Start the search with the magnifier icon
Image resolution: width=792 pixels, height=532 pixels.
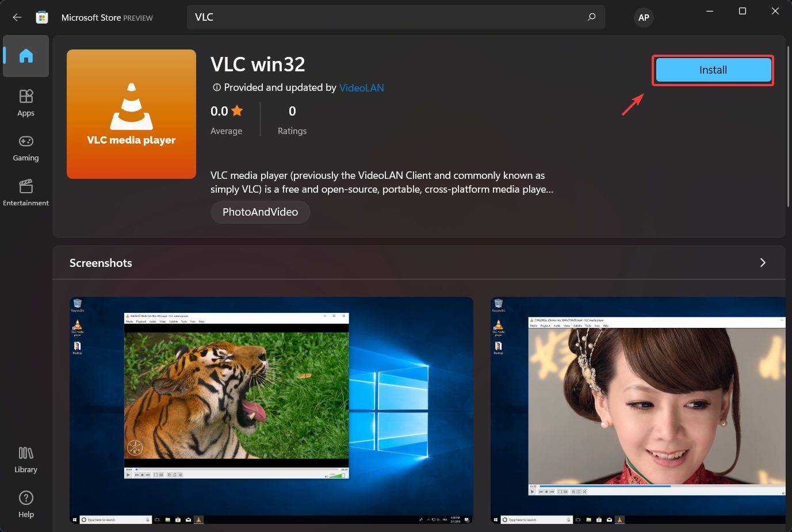click(591, 17)
